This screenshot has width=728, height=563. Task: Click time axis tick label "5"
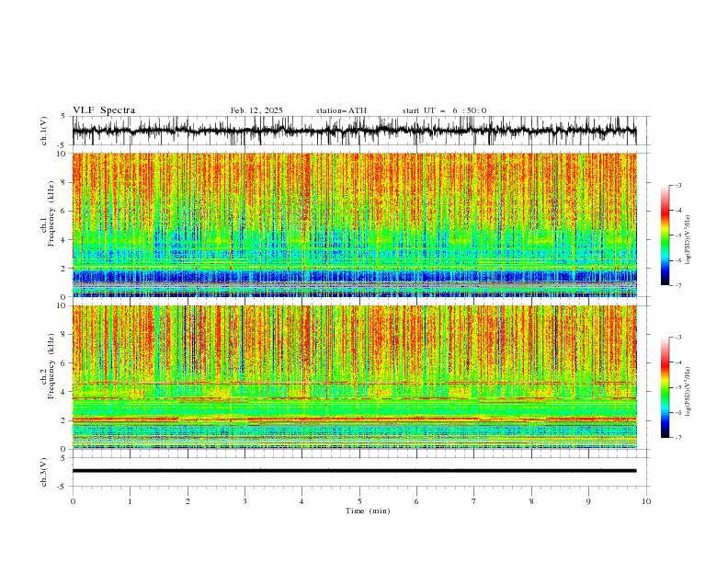coord(359,501)
